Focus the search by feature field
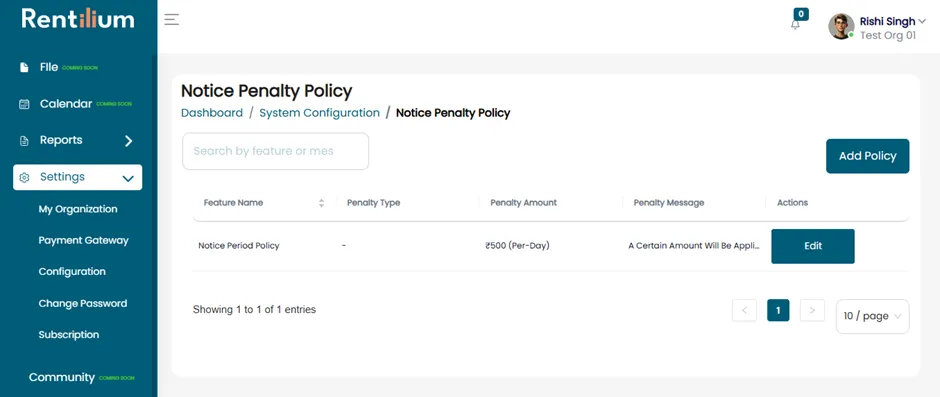Viewport: 940px width, 397px height. (276, 151)
